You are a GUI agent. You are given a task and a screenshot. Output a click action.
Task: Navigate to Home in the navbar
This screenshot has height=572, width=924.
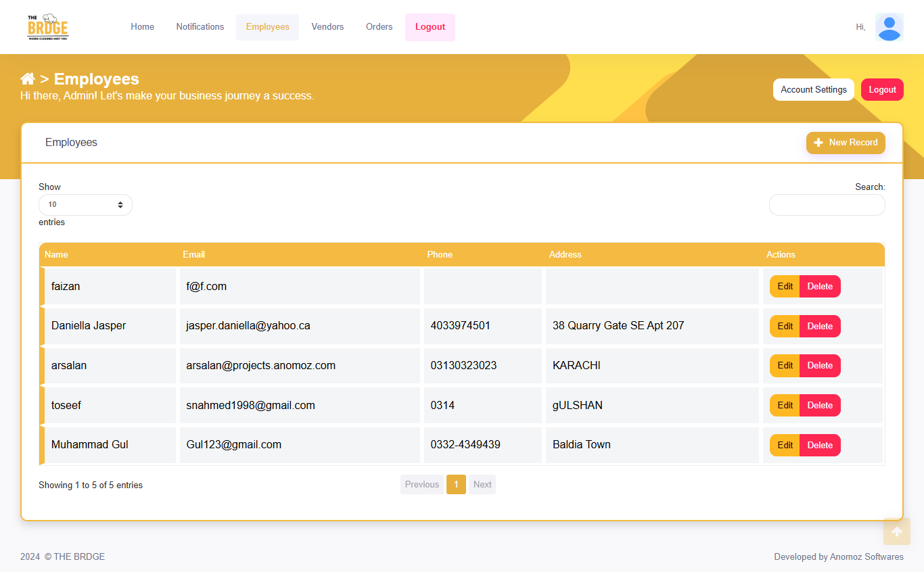tap(142, 27)
